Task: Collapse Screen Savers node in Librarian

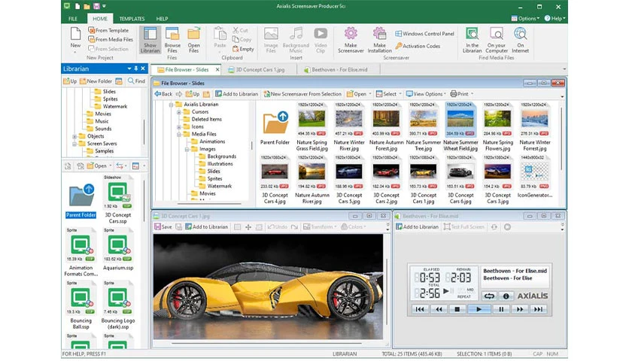Action: click(x=74, y=144)
